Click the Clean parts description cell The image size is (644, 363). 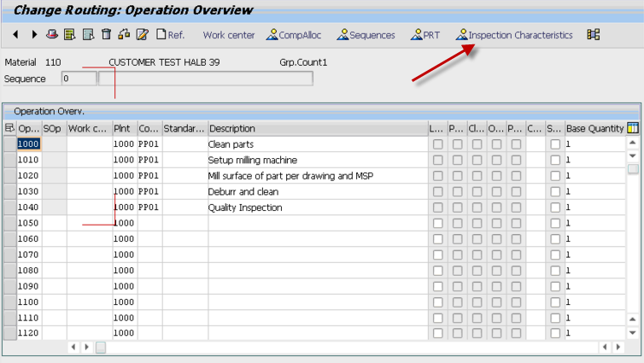318,144
